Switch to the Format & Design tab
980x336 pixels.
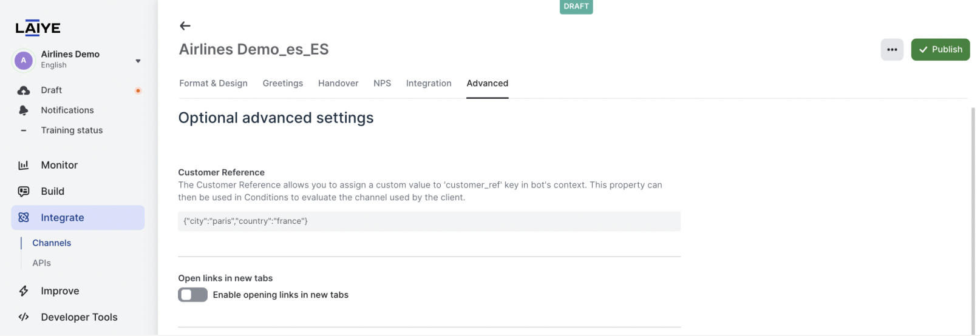pyautogui.click(x=213, y=83)
